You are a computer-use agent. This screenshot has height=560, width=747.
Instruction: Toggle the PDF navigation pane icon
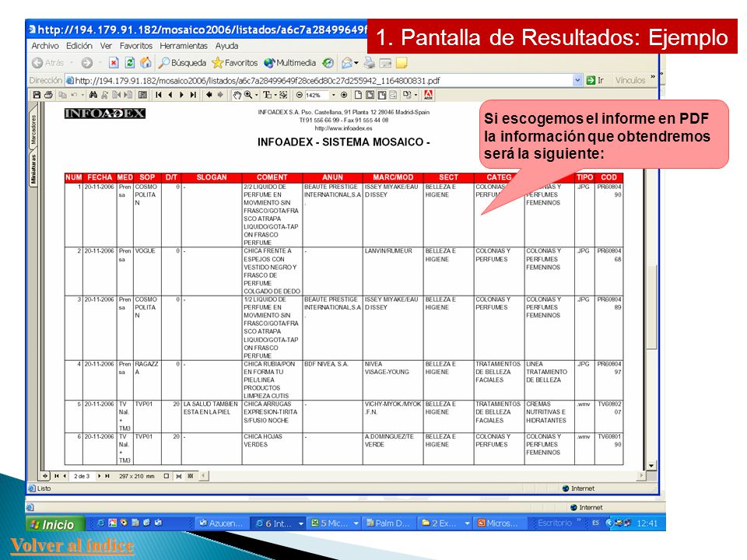pyautogui.click(x=142, y=95)
